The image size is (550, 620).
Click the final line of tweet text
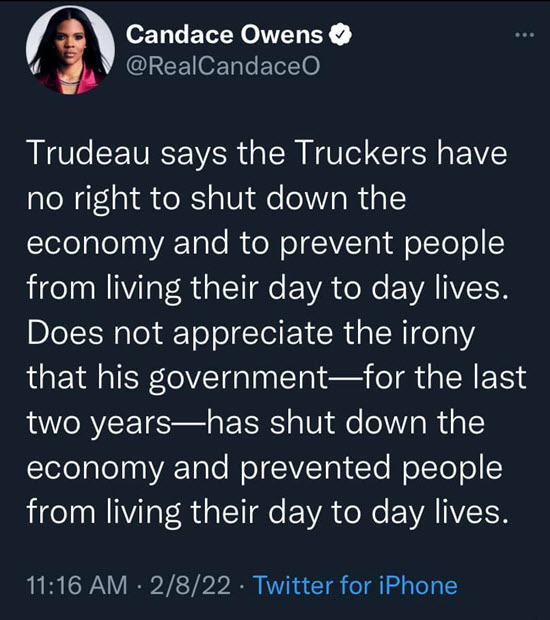click(267, 513)
